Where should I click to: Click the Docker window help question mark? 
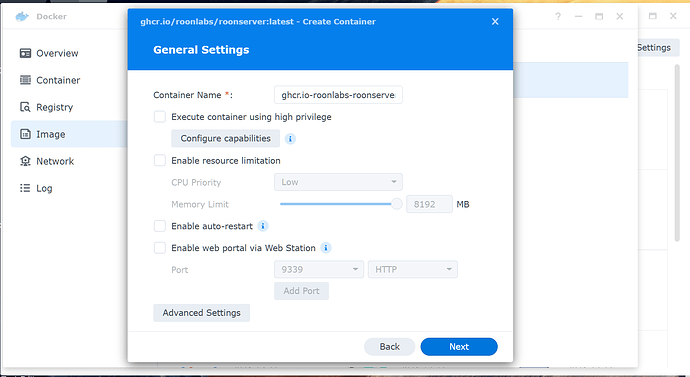click(558, 17)
